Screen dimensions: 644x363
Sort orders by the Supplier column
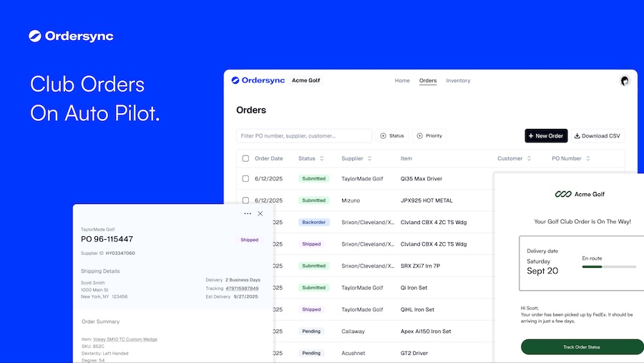369,158
